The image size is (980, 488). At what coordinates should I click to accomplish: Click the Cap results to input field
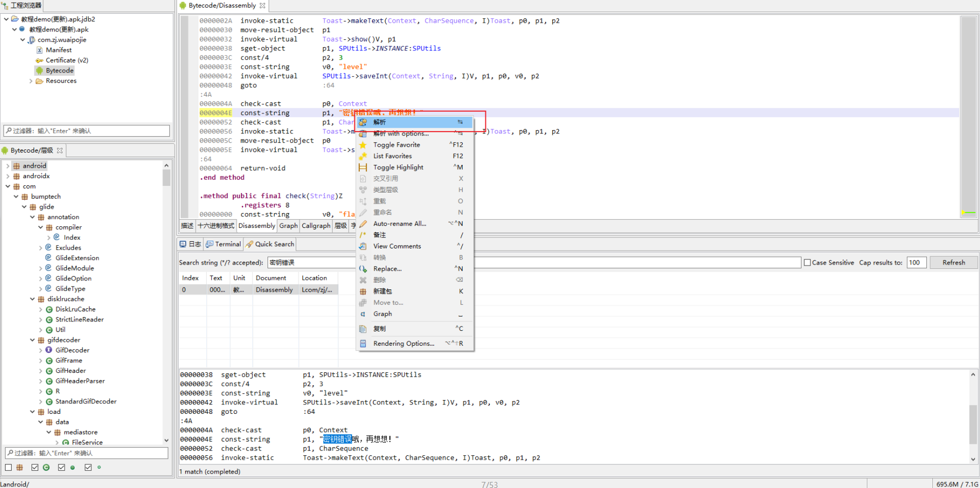point(916,263)
